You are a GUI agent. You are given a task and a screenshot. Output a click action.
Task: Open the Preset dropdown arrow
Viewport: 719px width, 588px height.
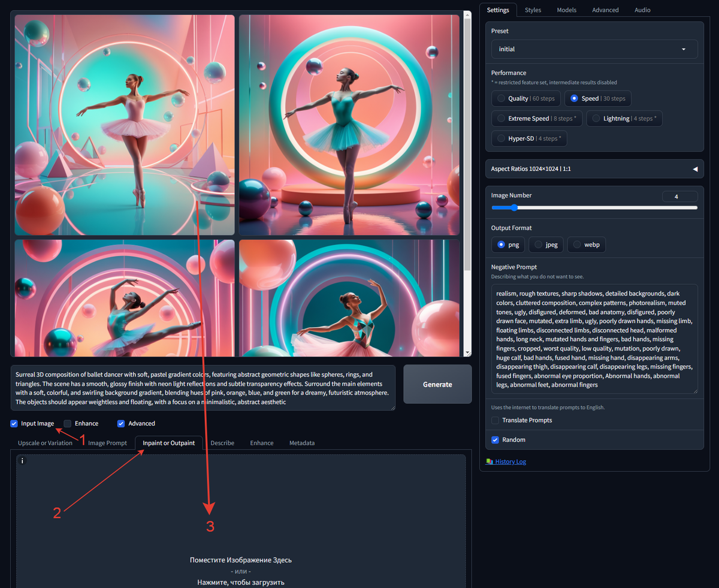pyautogui.click(x=684, y=49)
